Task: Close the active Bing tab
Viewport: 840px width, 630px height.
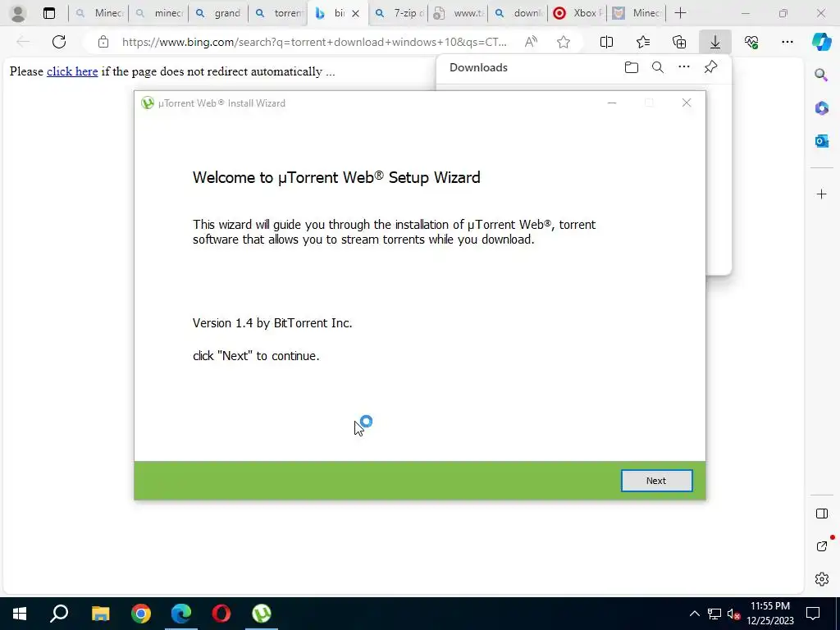Action: click(355, 13)
